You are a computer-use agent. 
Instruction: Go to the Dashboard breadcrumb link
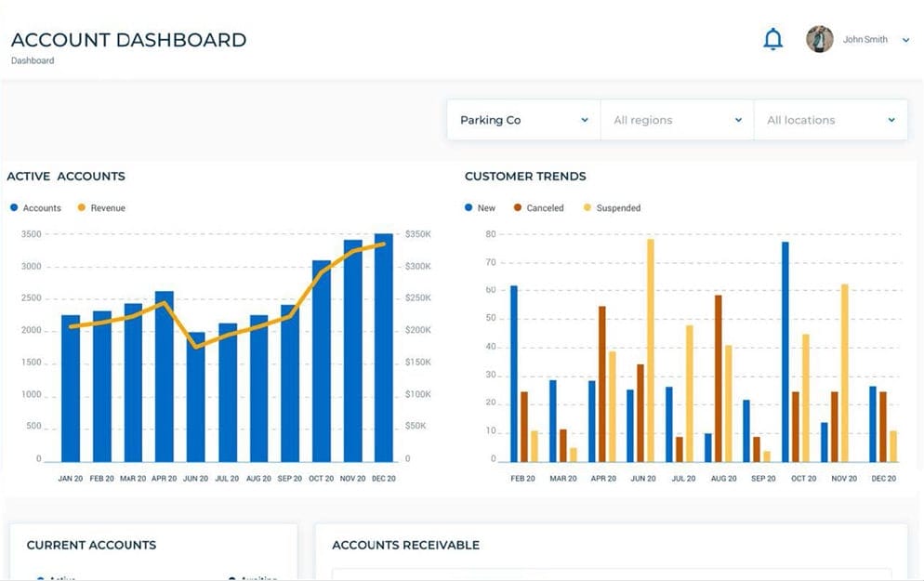(33, 60)
